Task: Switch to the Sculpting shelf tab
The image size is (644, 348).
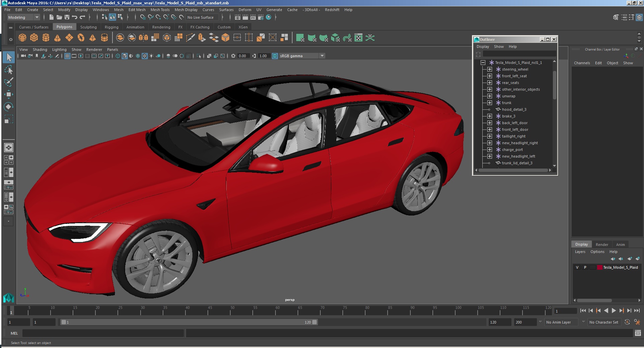Action: coord(88,27)
